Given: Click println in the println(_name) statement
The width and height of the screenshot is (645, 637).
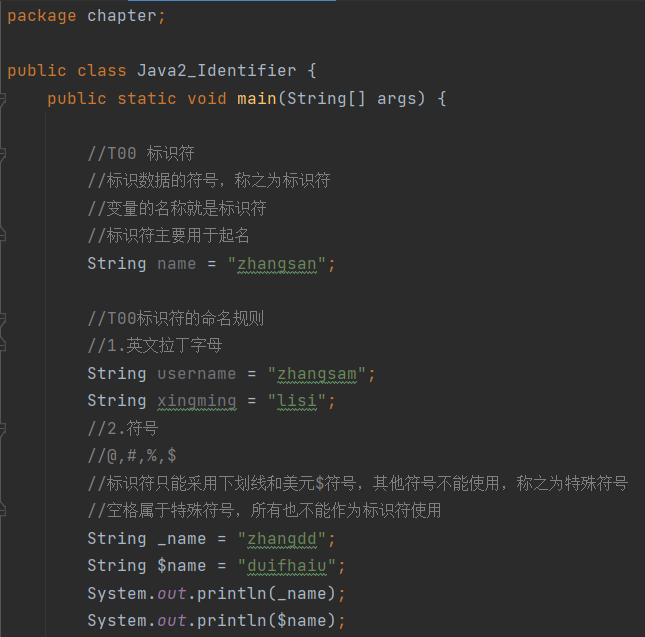Looking at the screenshot, I should [x=236, y=594].
